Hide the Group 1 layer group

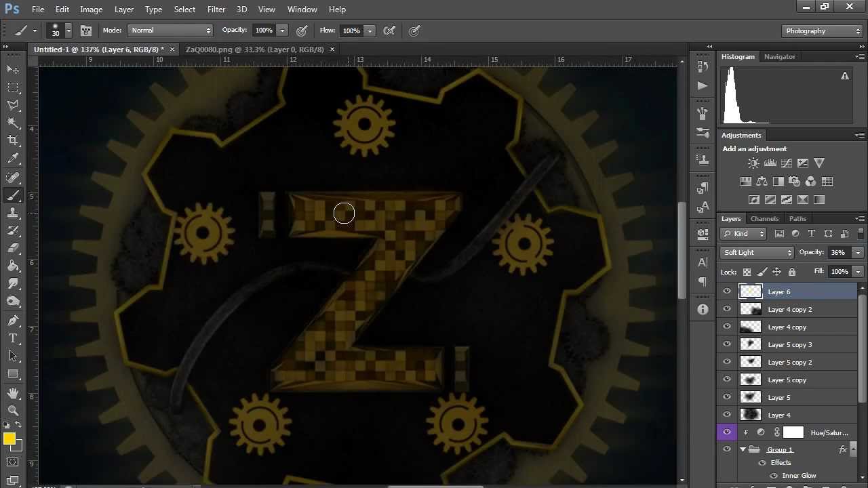(x=727, y=449)
